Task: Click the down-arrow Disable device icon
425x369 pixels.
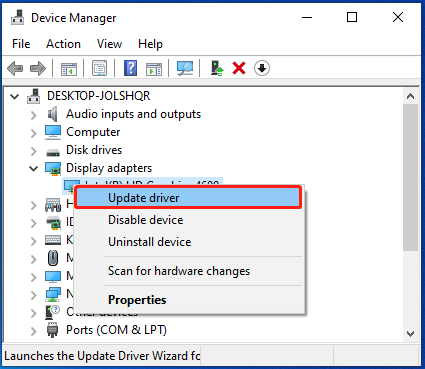Action: click(x=262, y=68)
